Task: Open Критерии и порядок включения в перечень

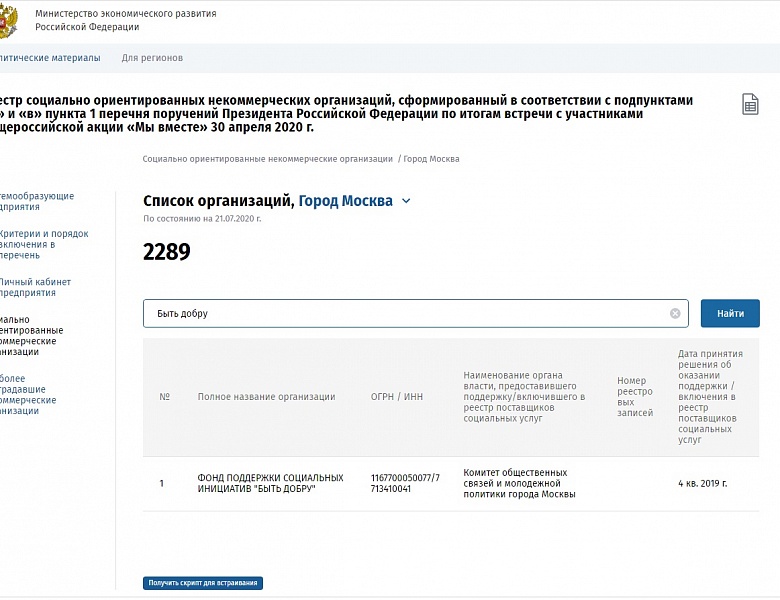Action: [44, 244]
